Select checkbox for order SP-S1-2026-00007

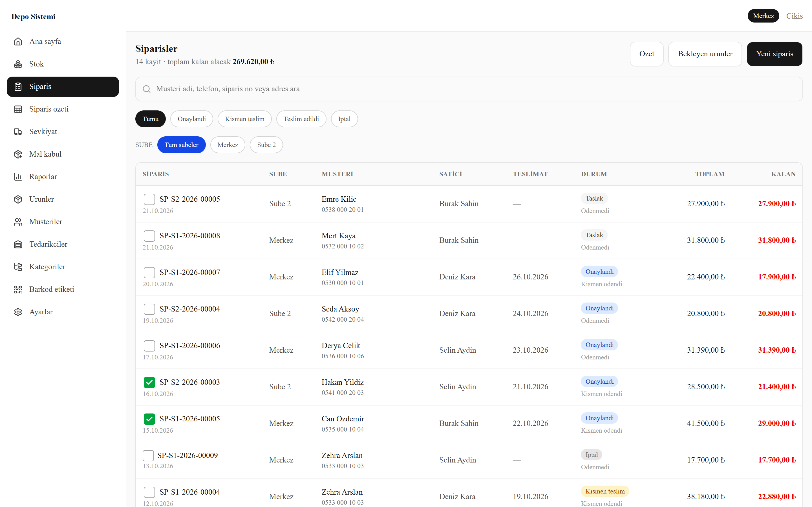[x=149, y=272]
